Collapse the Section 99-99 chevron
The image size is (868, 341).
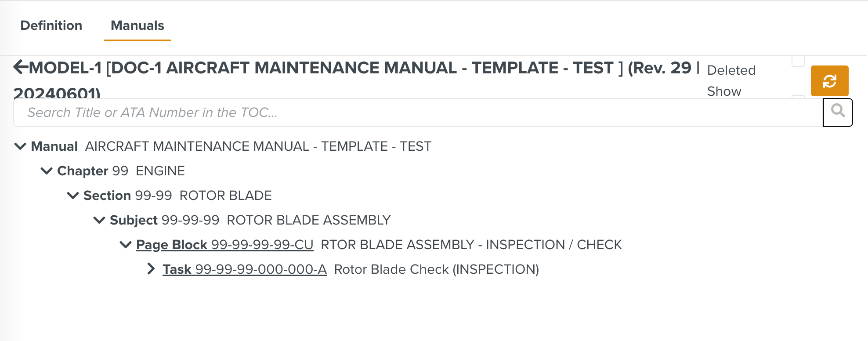coord(73,196)
